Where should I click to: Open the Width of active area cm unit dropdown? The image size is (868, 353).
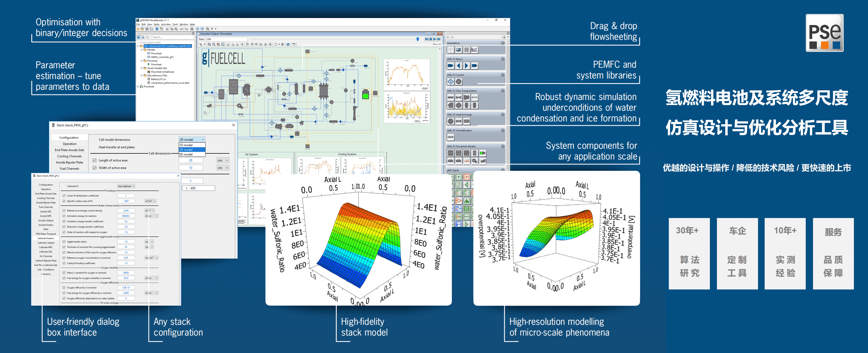tap(223, 168)
